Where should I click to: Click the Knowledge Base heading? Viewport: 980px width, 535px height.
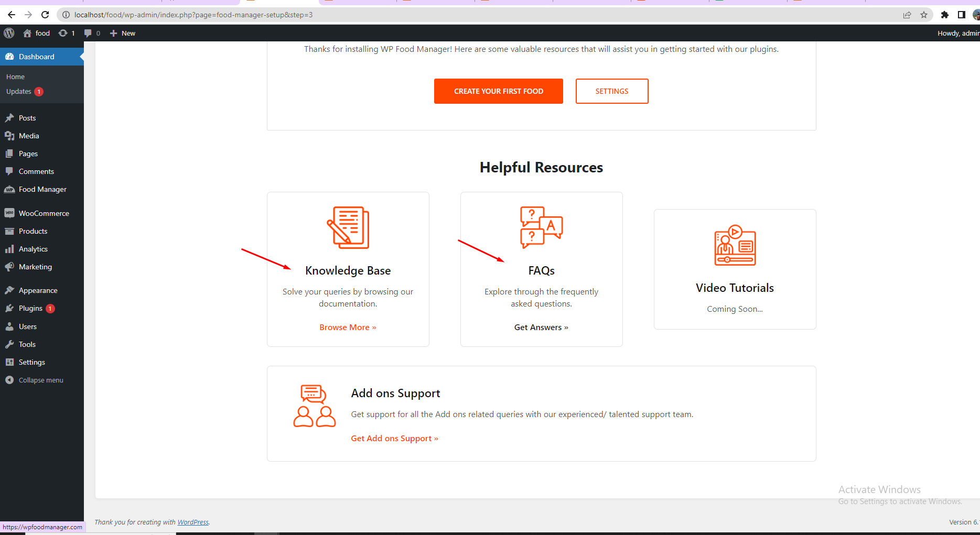tap(348, 270)
